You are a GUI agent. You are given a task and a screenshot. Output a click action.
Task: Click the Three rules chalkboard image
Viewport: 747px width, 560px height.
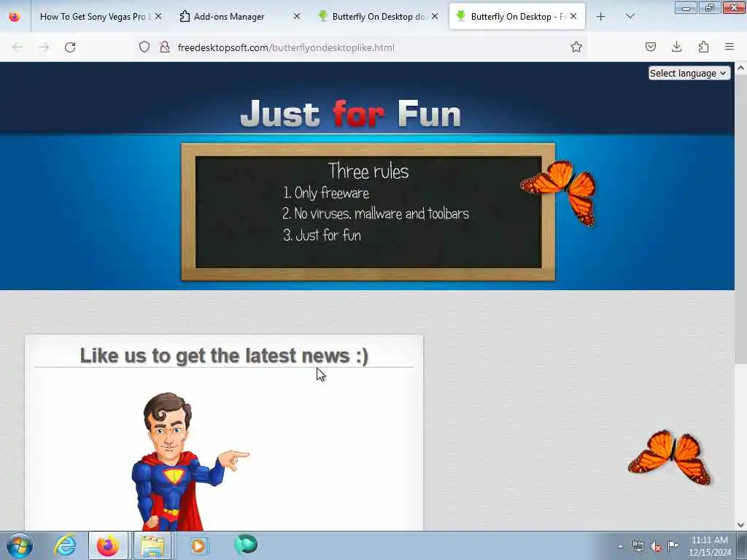(x=368, y=212)
